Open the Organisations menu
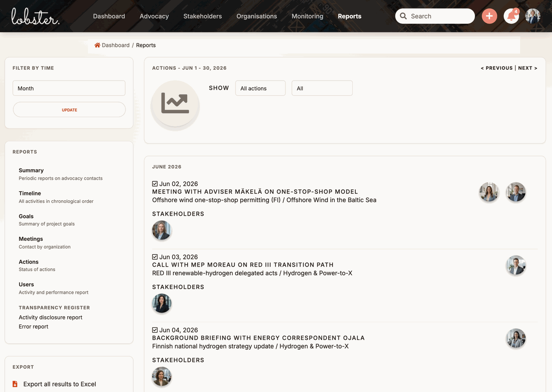 coord(257,16)
